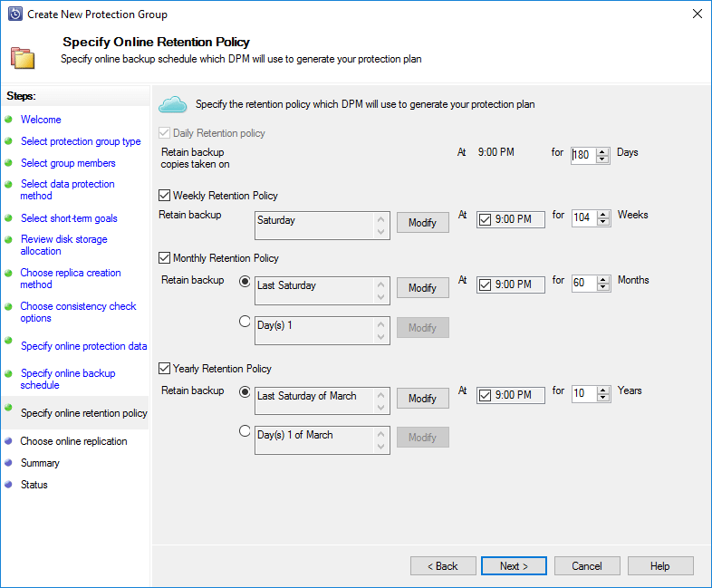Toggle the monthly 9:00 PM time checkbox
Viewport: 712px width, 588px height.
(485, 284)
